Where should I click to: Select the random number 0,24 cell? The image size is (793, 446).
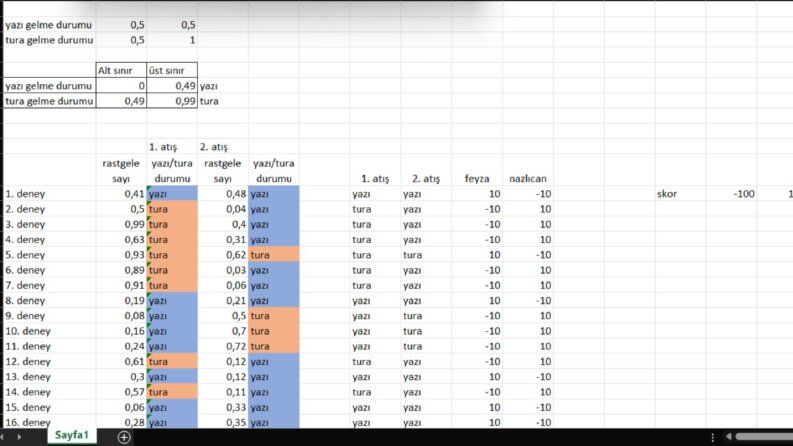121,346
